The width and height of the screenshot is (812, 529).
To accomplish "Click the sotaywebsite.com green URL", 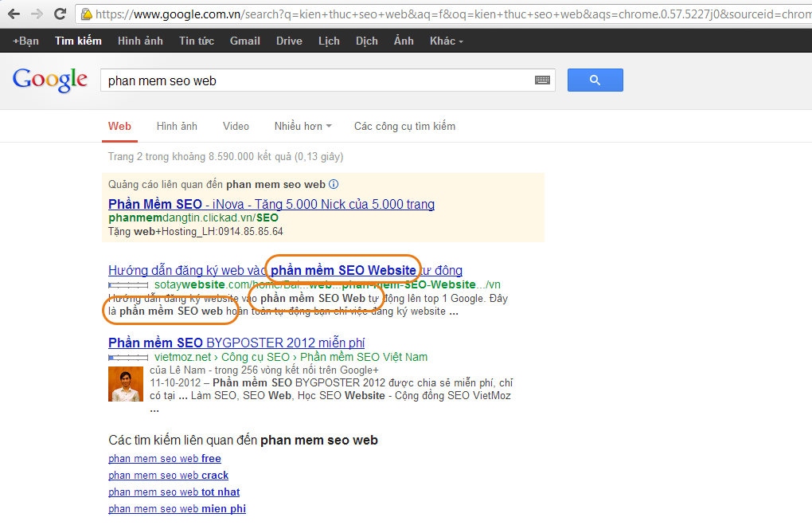I will point(327,284).
